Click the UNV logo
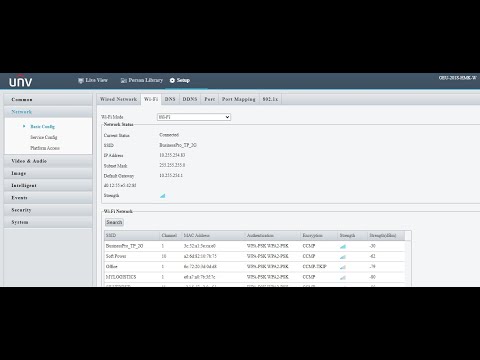The image size is (480, 360). (x=21, y=81)
